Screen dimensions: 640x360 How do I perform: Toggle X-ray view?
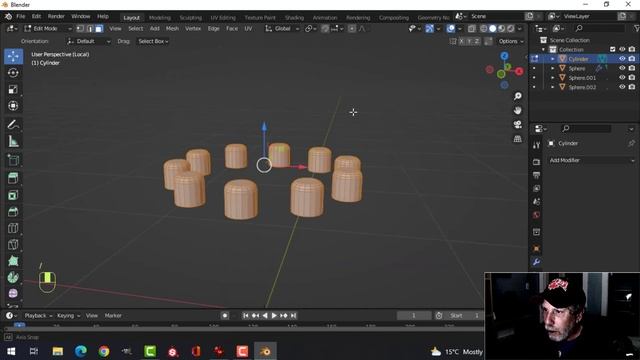coord(471,29)
